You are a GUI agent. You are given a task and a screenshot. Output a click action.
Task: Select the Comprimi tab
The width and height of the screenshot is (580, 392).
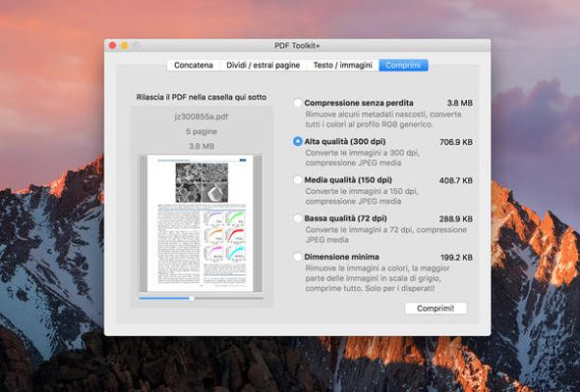click(x=403, y=65)
